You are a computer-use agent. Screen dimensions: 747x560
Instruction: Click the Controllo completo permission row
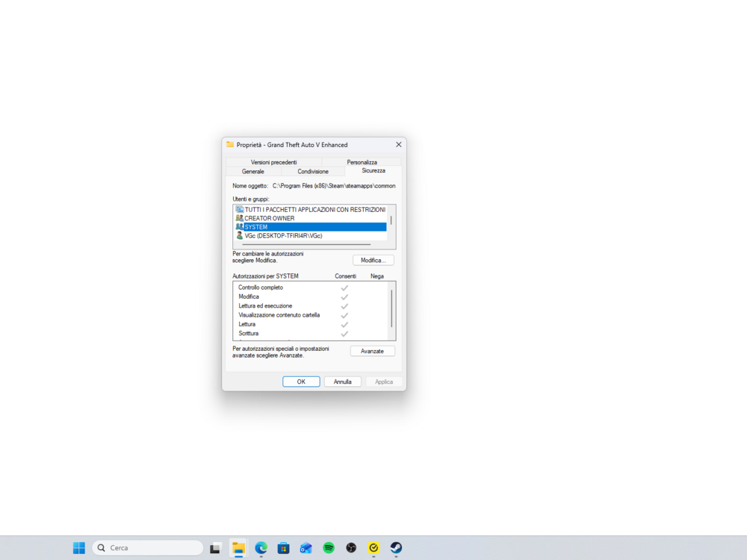coord(311,287)
